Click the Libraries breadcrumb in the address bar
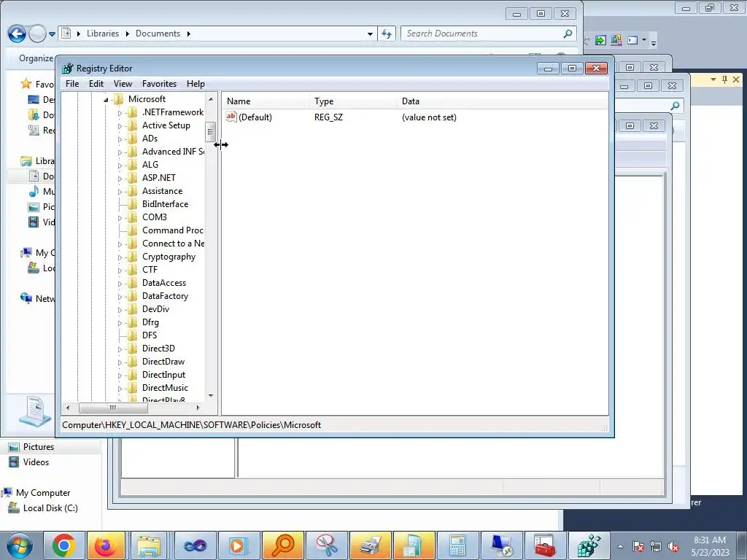 103,34
